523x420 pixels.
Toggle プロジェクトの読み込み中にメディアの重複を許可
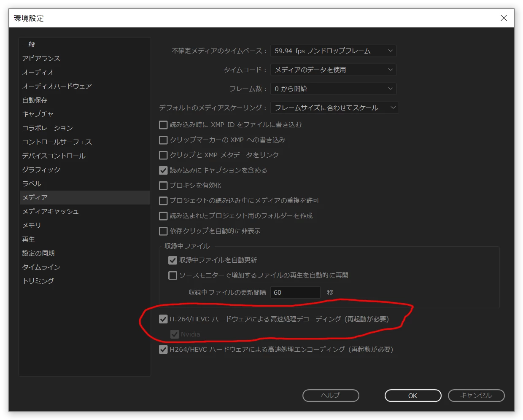[163, 201]
